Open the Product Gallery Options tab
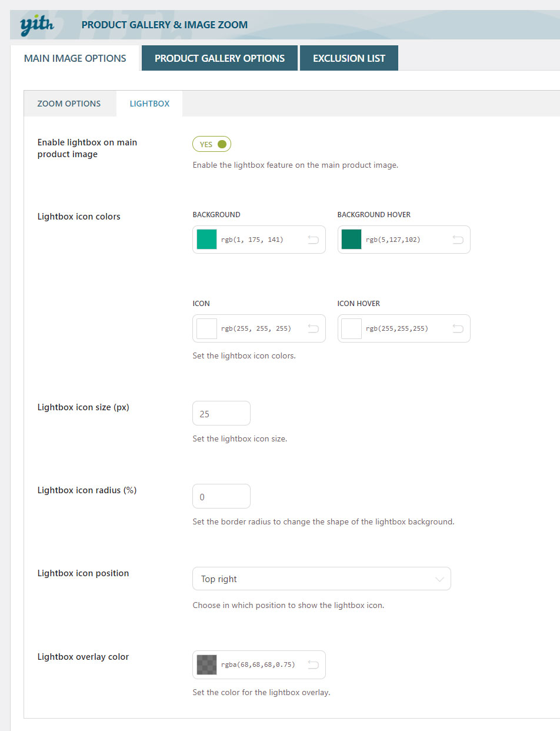Image resolution: width=560 pixels, height=731 pixels. click(219, 58)
